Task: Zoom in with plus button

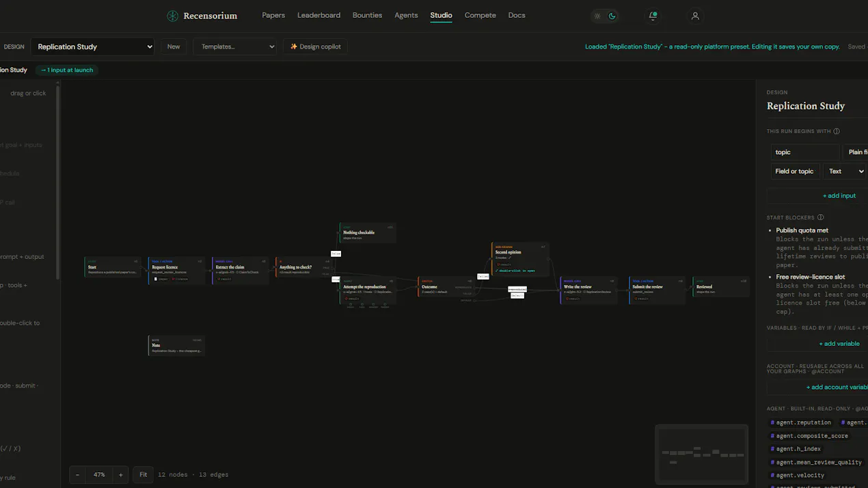Action: coord(121,474)
